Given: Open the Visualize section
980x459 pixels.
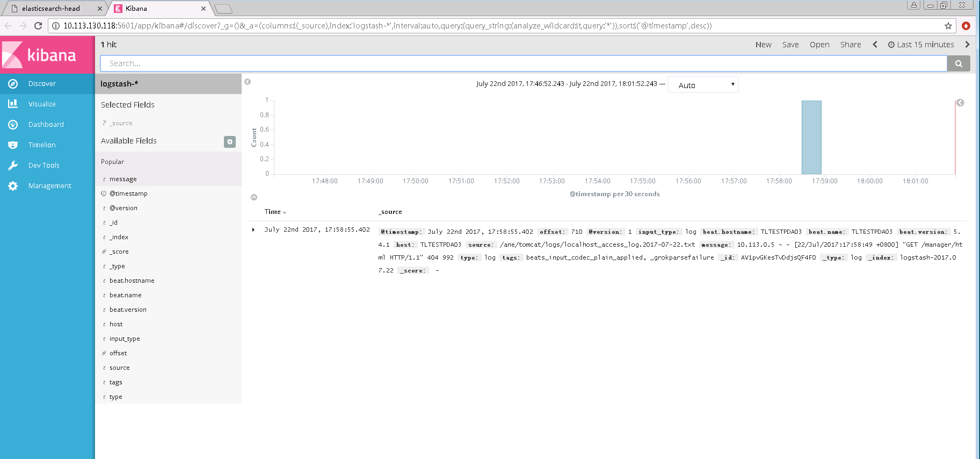Looking at the screenshot, I should (x=47, y=104).
